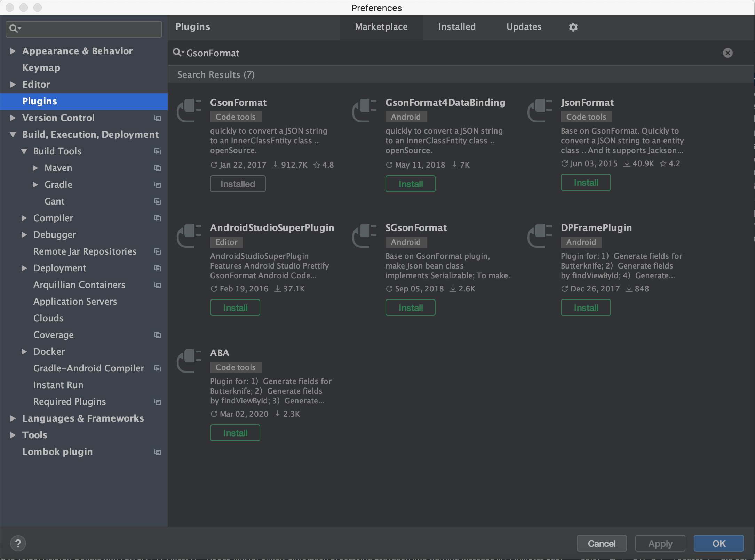Install the GsonFormat4DataBinding plugin

410,184
